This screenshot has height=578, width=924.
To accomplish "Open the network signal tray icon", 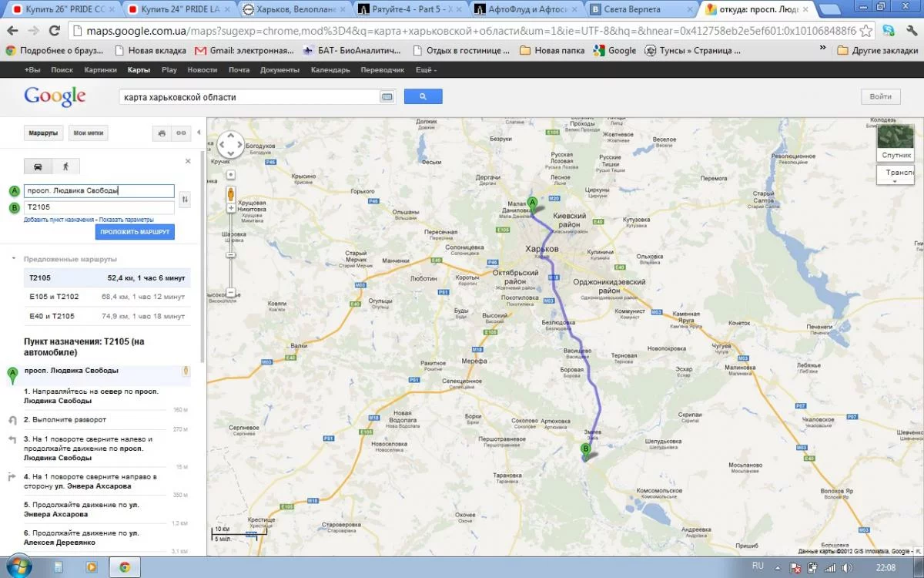I will pos(830,568).
